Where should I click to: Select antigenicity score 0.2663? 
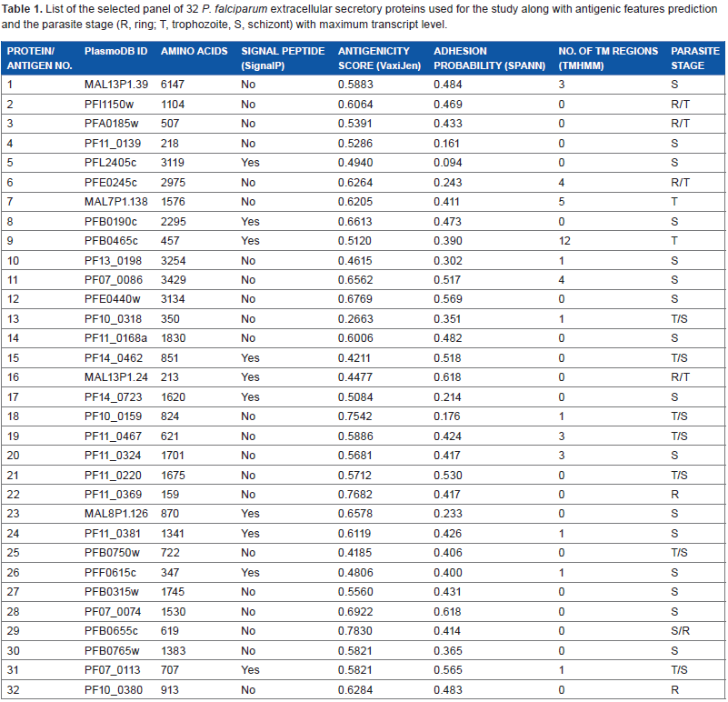[354, 319]
